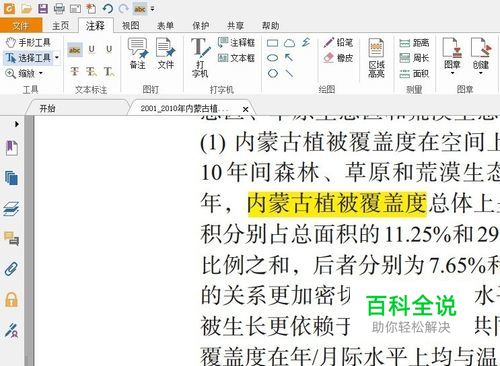Pick the 铅笔 pencil tool
The width and height of the screenshot is (500, 366).
pos(338,42)
